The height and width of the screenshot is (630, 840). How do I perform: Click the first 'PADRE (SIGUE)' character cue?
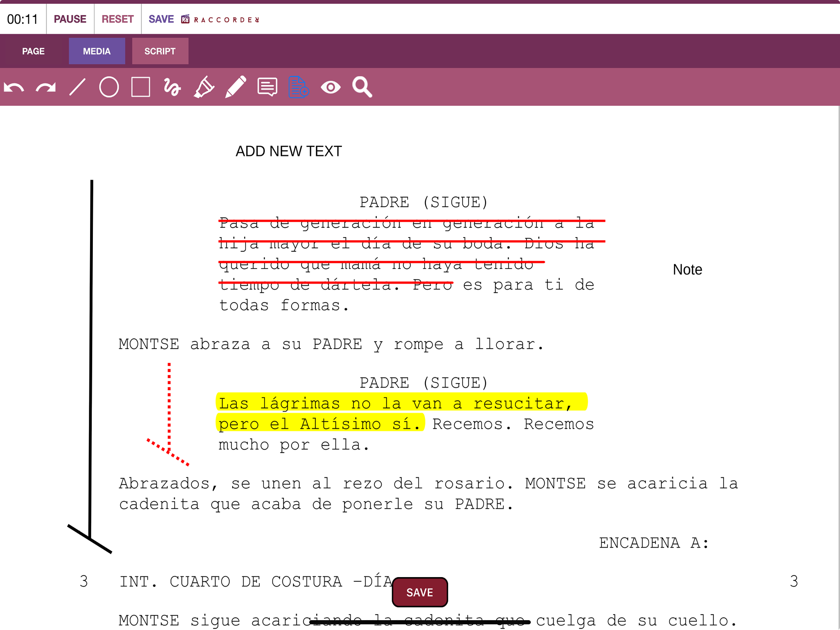tap(423, 202)
